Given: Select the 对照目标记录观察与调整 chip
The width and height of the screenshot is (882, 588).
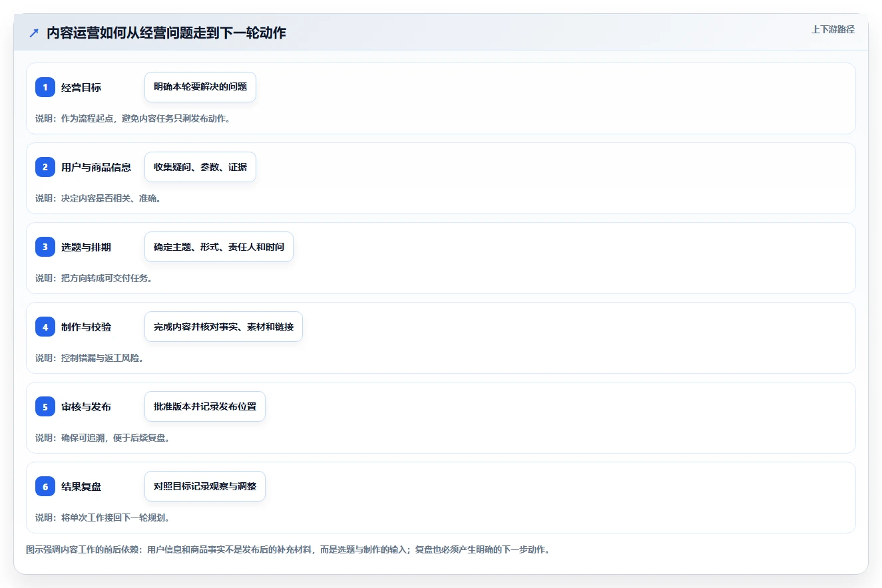Looking at the screenshot, I should point(205,486).
